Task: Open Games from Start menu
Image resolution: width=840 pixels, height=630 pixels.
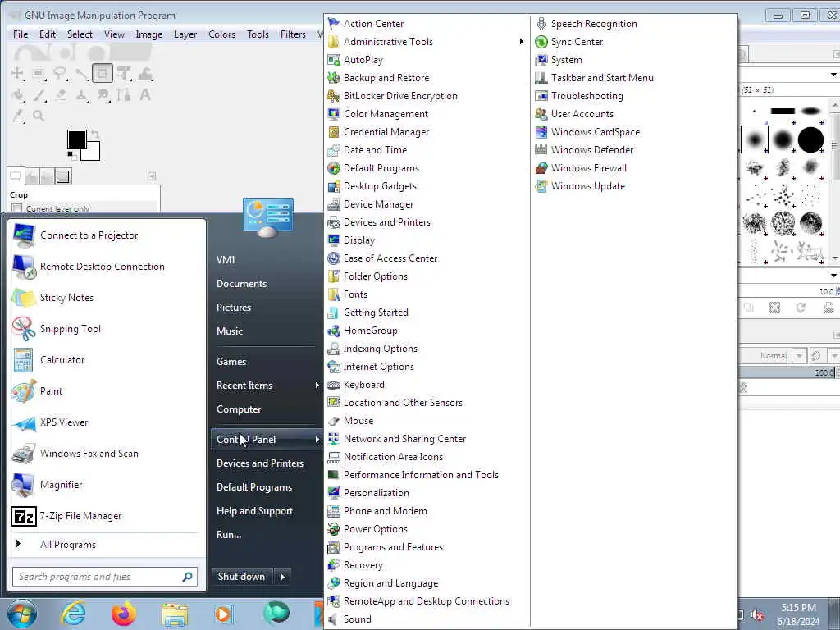Action: (231, 362)
